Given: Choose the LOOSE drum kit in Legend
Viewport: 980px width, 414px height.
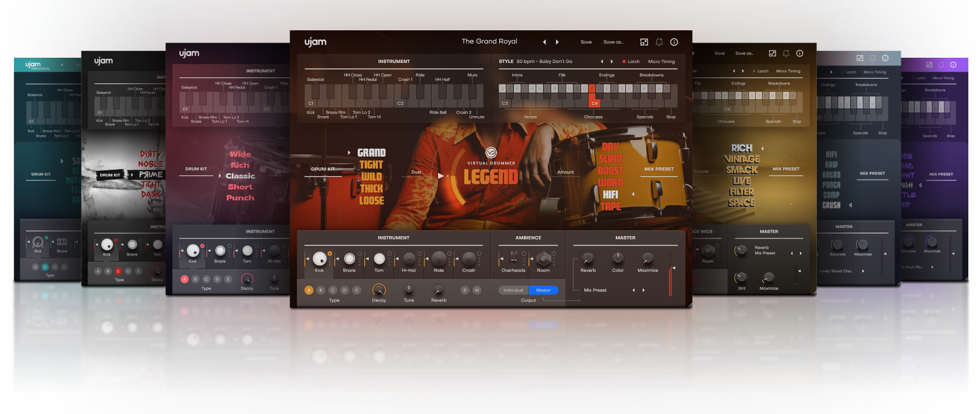Looking at the screenshot, I should [x=371, y=201].
